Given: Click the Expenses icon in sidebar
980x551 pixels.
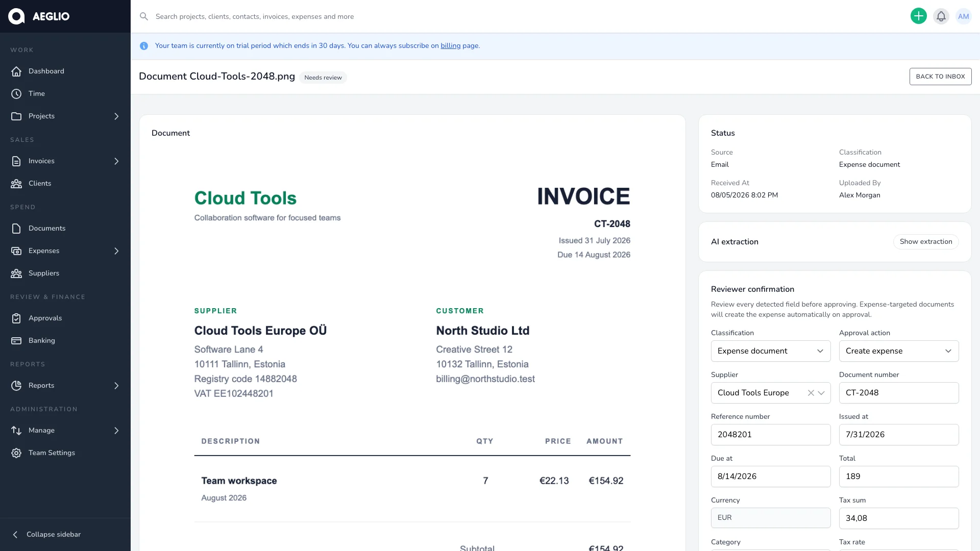Looking at the screenshot, I should pyautogui.click(x=16, y=251).
